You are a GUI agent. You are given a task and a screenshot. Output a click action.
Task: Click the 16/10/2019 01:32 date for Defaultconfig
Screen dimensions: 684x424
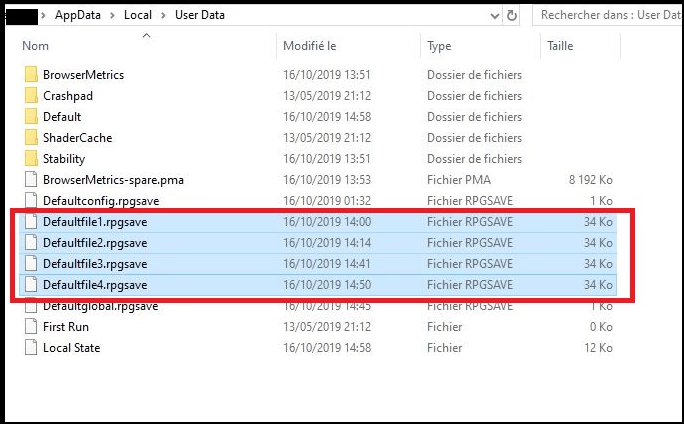click(x=327, y=200)
